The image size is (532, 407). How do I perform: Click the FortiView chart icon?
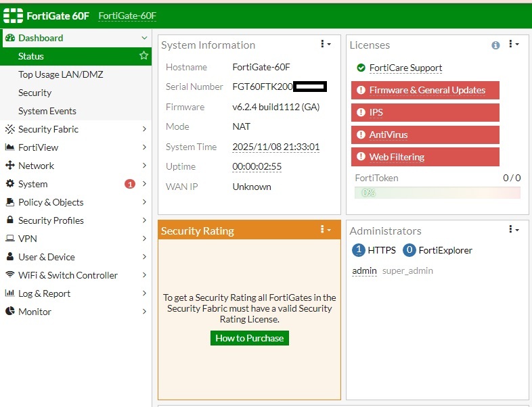tap(10, 147)
